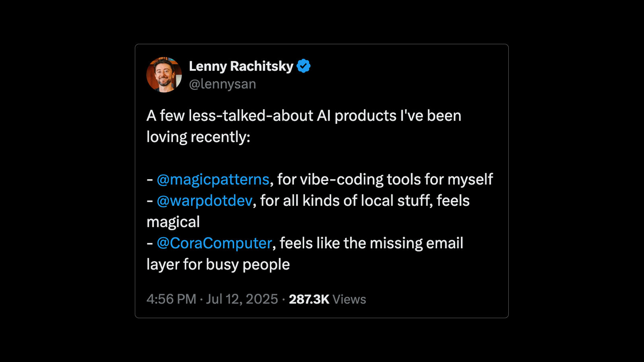The width and height of the screenshot is (644, 362).
Task: Click the Jul 12, 2025 date
Action: (x=242, y=299)
